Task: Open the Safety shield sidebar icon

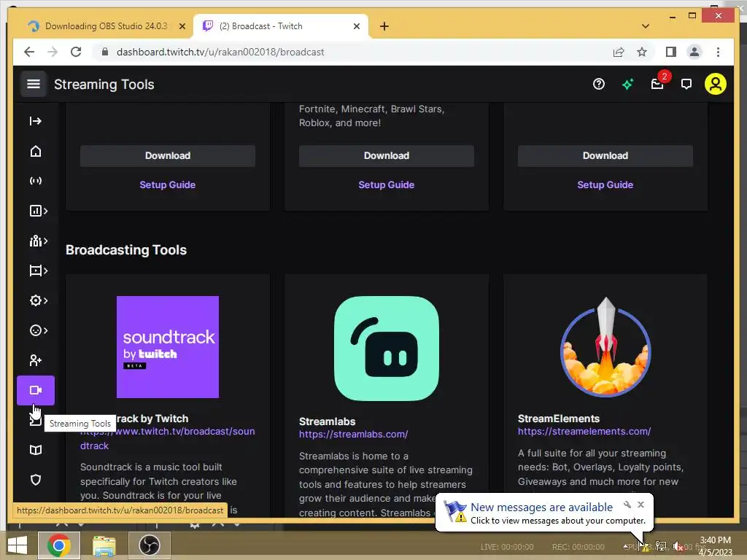Action: click(x=35, y=480)
